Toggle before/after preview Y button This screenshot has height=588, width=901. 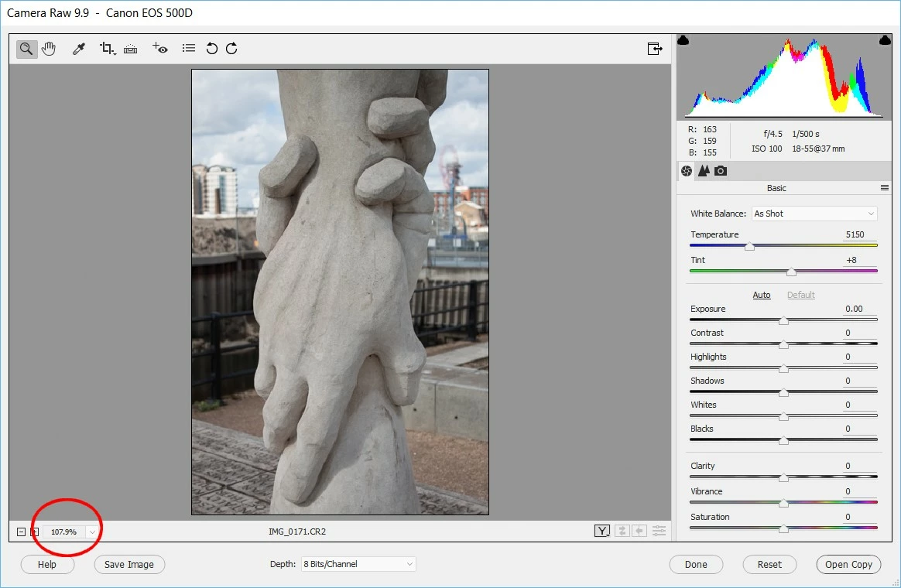(601, 532)
